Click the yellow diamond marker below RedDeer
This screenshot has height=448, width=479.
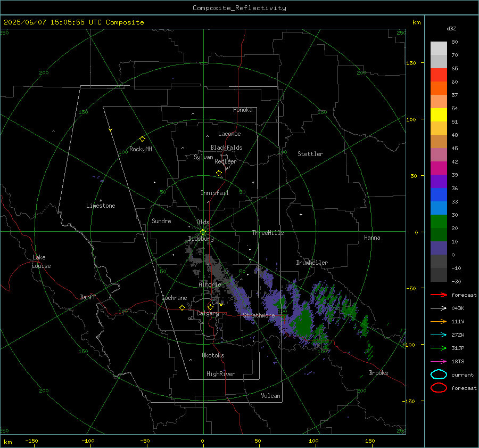click(x=219, y=173)
